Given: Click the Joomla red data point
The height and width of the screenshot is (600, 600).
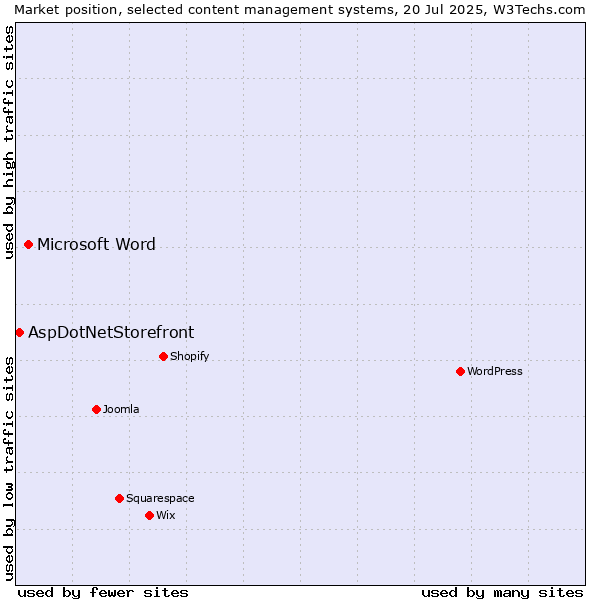Looking at the screenshot, I should (96, 409).
